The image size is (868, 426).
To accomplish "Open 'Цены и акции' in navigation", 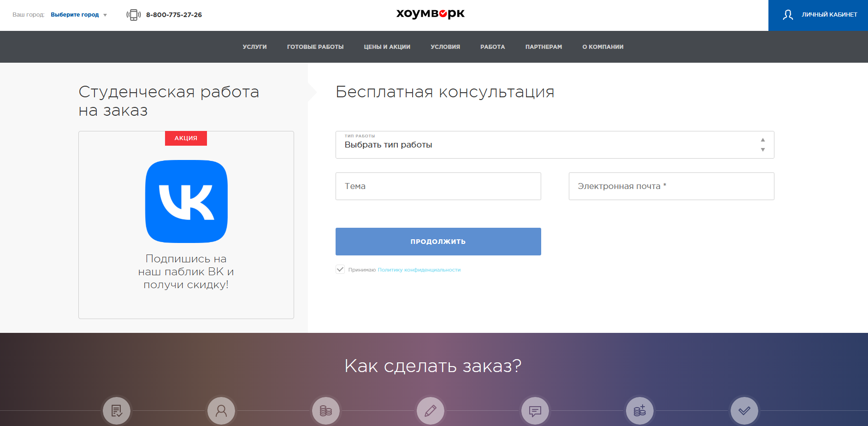I will [387, 47].
